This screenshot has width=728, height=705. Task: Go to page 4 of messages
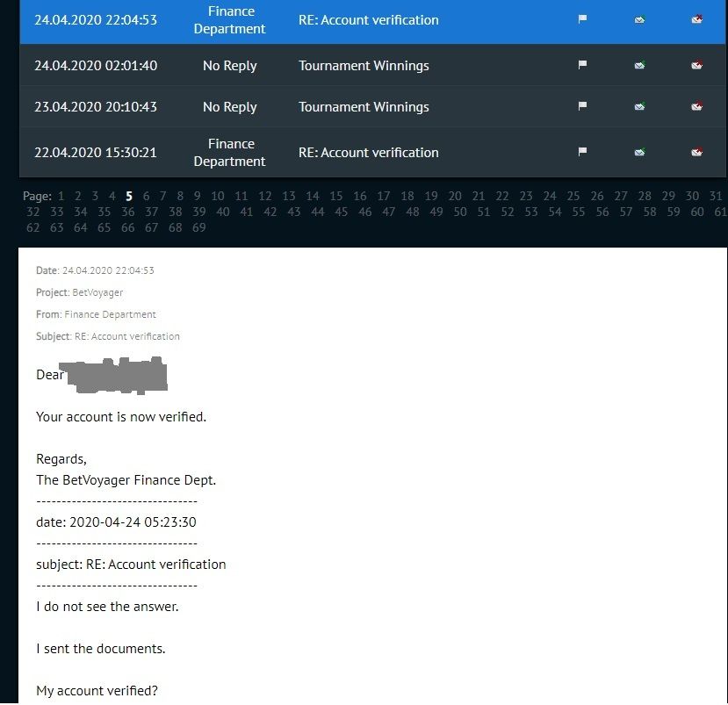112,196
